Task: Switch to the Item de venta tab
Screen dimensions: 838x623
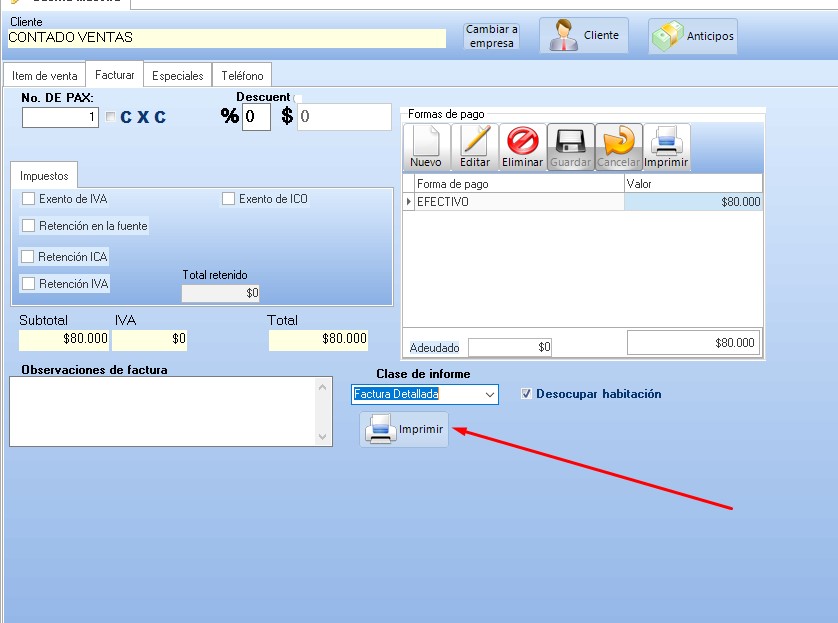Action: pyautogui.click(x=44, y=76)
